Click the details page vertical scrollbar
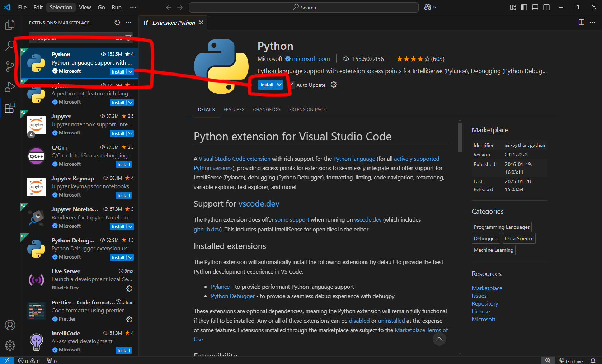This screenshot has height=364, width=602. pos(460,138)
